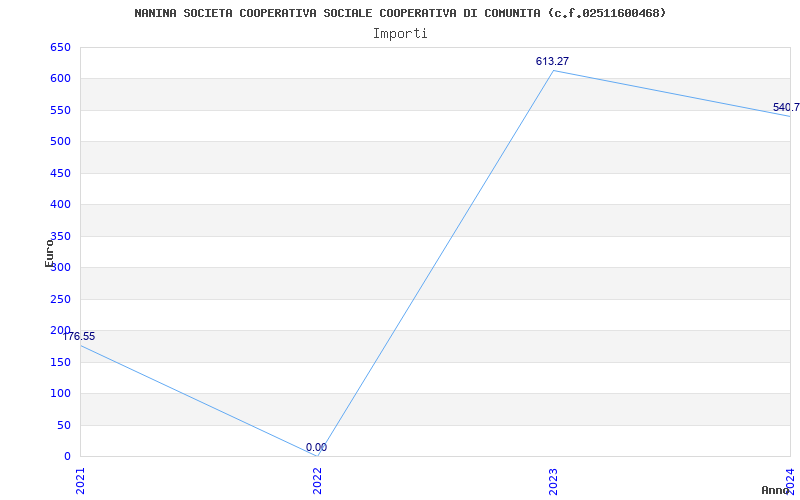Click the 2023 peak data point
800x500 pixels.
(554, 70)
